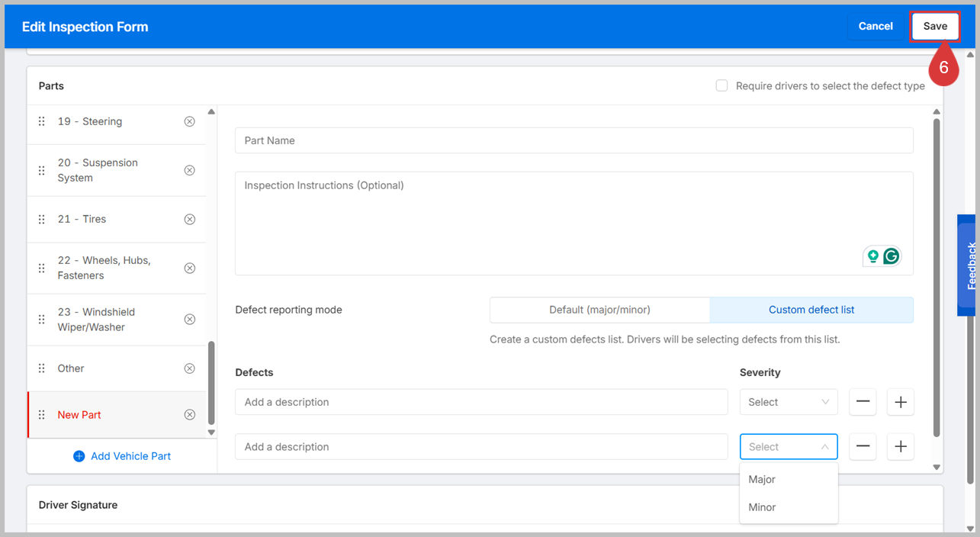
Task: Choose Major from severity options
Action: pos(789,479)
